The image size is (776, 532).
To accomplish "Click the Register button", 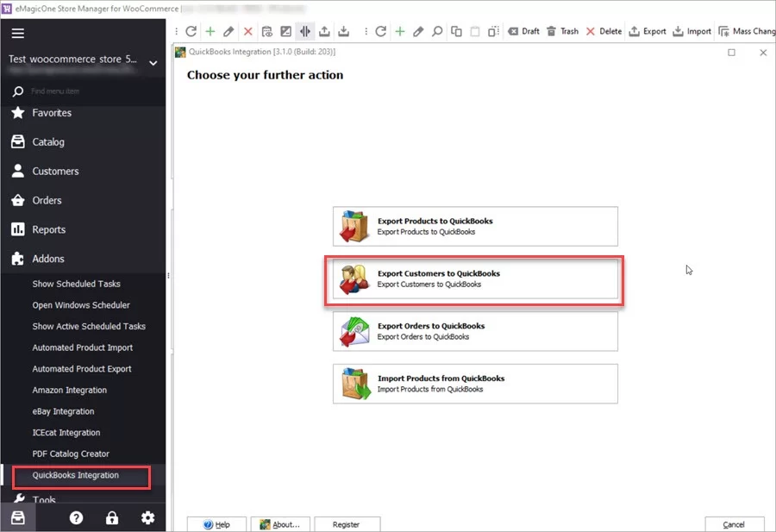I will point(347,523).
